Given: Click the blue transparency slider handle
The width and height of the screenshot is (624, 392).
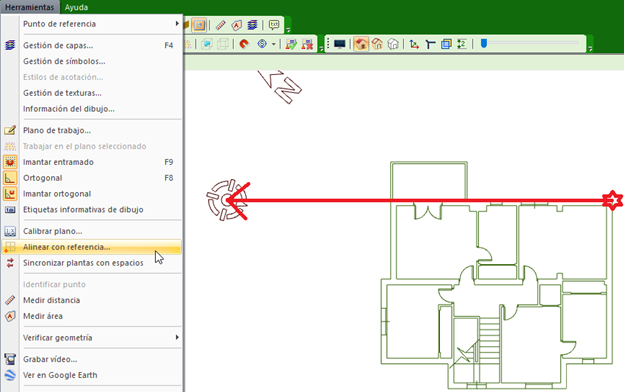Looking at the screenshot, I should click(484, 43).
